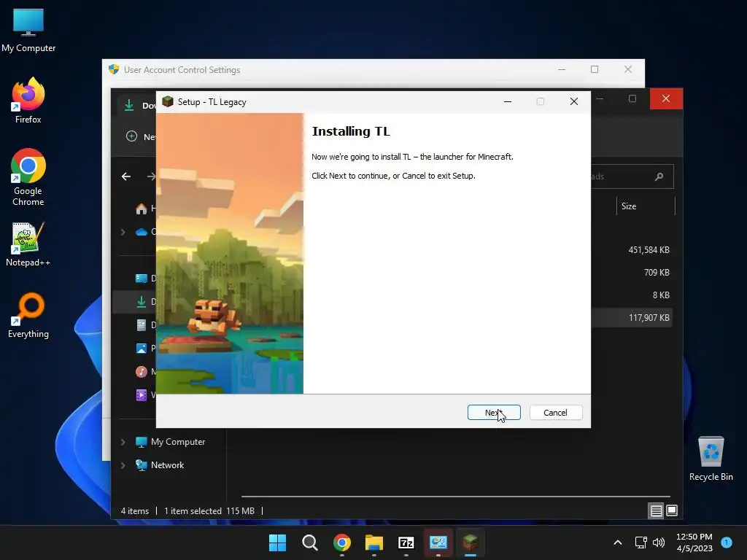Select file sized 709 KB
747x560 pixels.
[x=657, y=273]
